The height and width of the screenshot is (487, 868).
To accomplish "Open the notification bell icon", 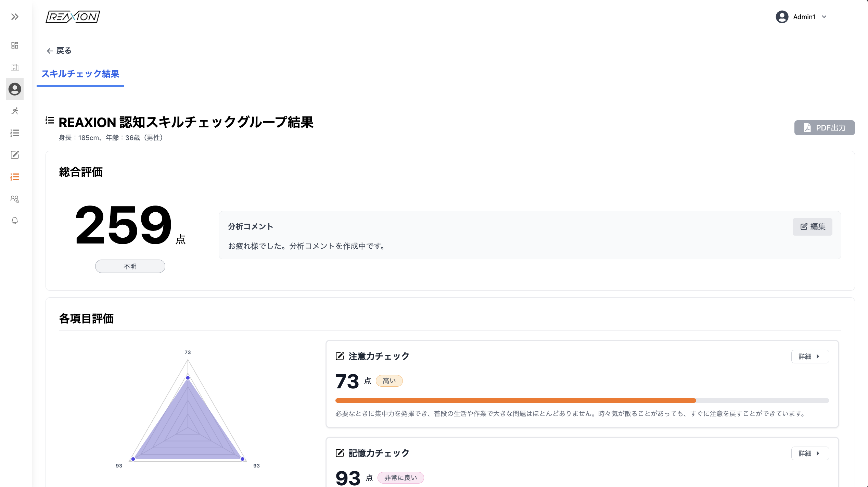I will [x=14, y=221].
